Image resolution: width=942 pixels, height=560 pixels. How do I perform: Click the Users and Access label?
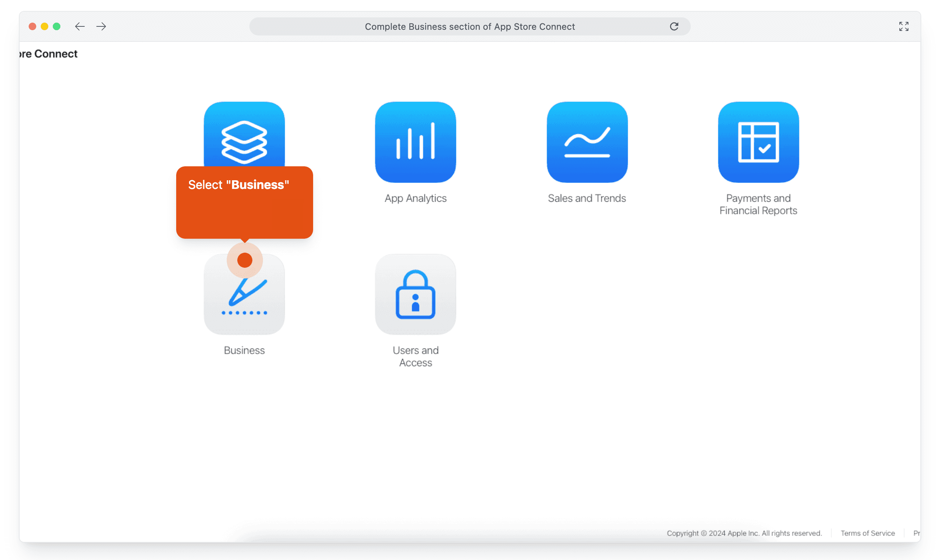[415, 356]
